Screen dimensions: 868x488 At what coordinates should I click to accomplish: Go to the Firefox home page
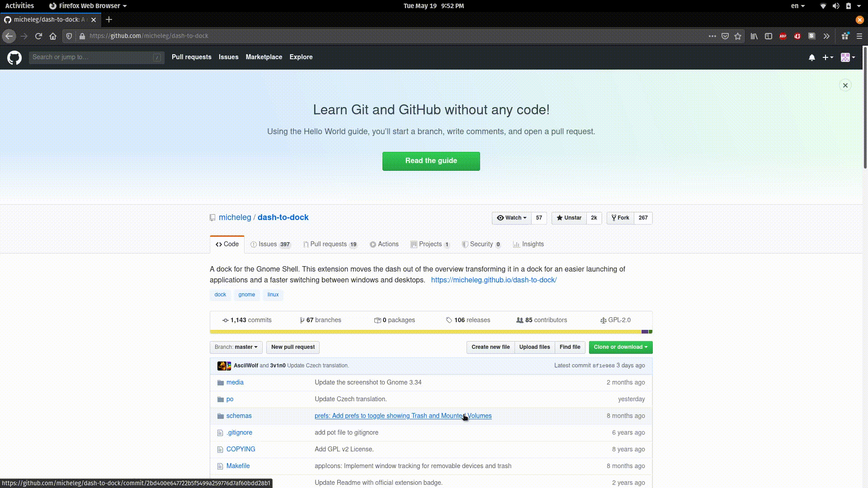click(53, 36)
